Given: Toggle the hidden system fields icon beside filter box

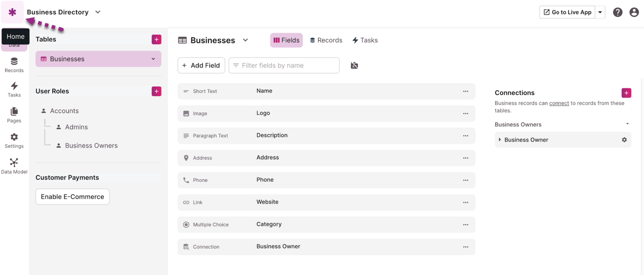Looking at the screenshot, I should pyautogui.click(x=354, y=65).
